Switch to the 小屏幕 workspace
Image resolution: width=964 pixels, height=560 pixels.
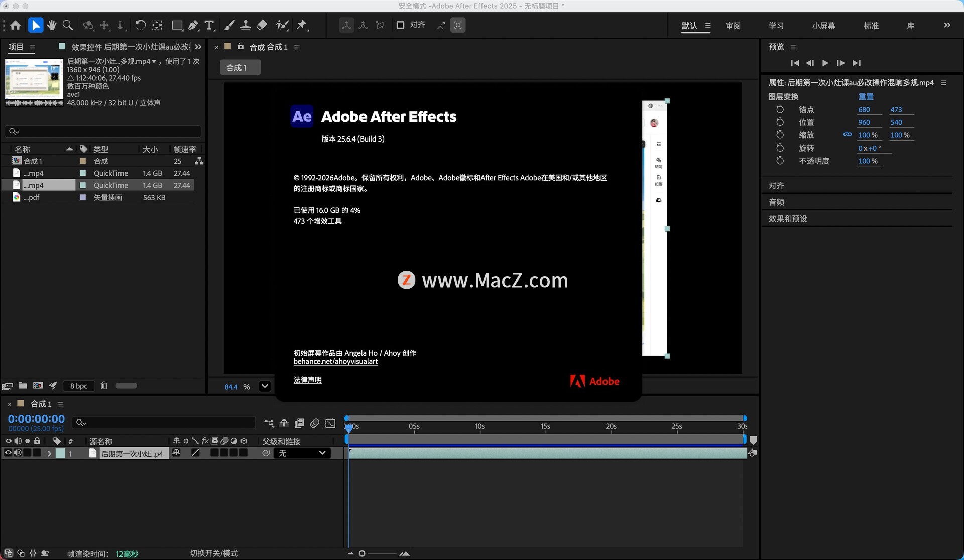[823, 26]
